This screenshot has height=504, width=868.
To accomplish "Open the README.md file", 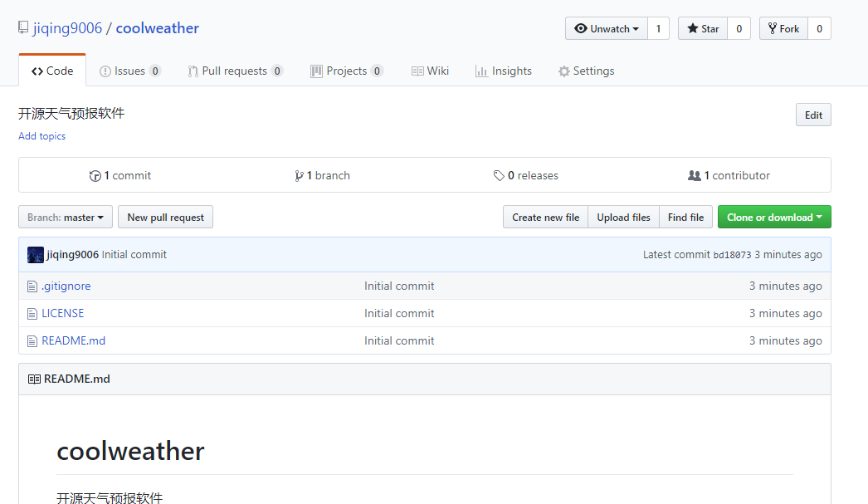I will tap(73, 341).
